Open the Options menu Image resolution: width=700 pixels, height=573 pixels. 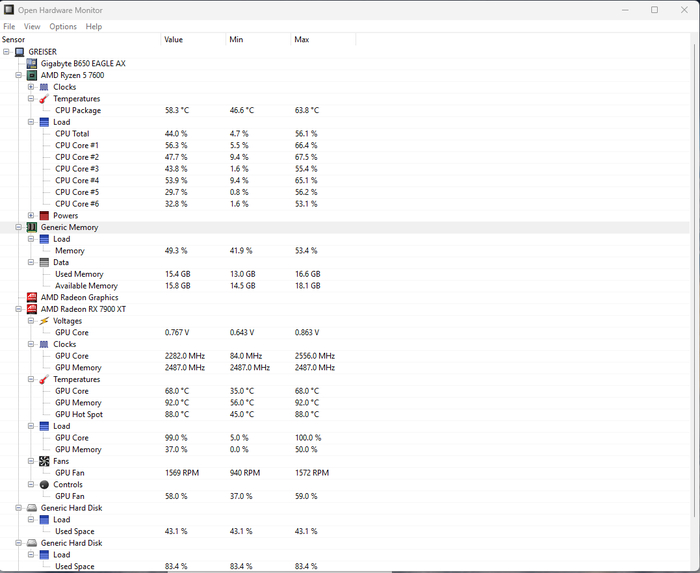point(63,26)
